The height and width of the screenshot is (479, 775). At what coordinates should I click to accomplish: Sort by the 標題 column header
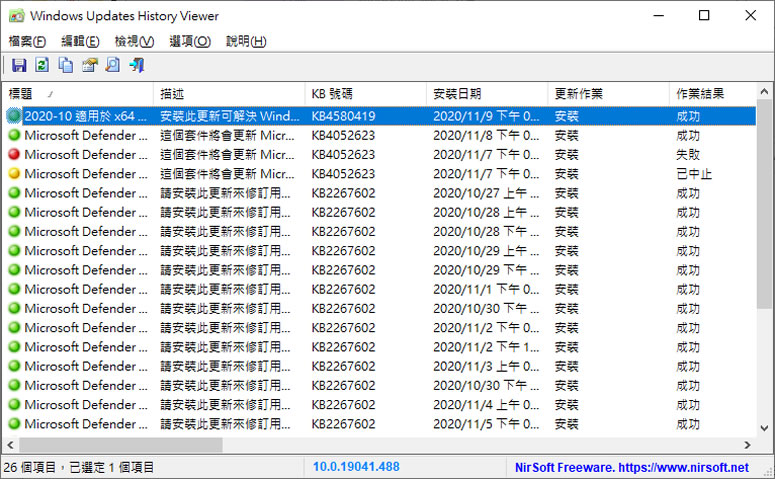(78, 93)
